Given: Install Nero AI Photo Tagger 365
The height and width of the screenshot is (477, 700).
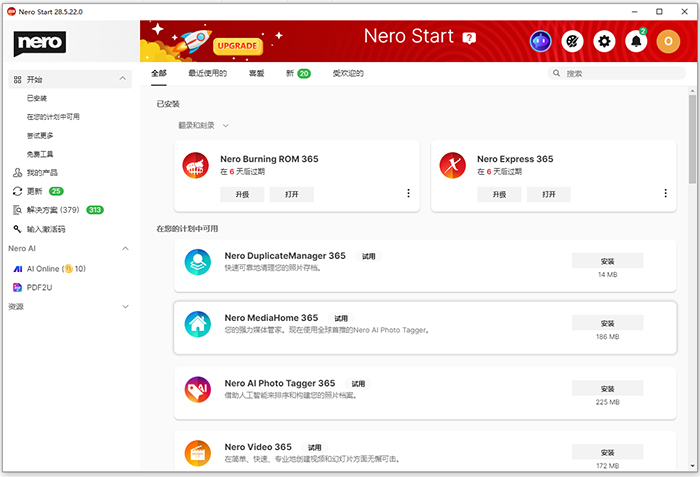Looking at the screenshot, I should pos(608,389).
